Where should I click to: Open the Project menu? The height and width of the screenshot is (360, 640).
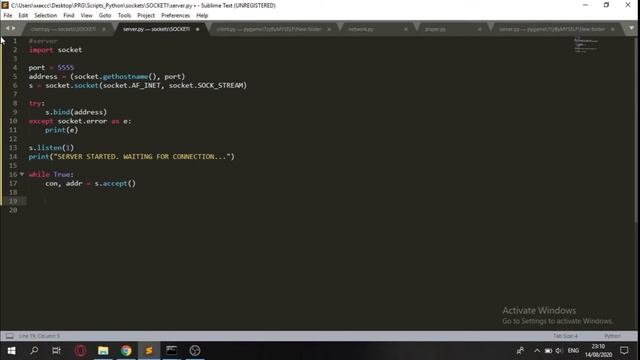click(x=146, y=16)
